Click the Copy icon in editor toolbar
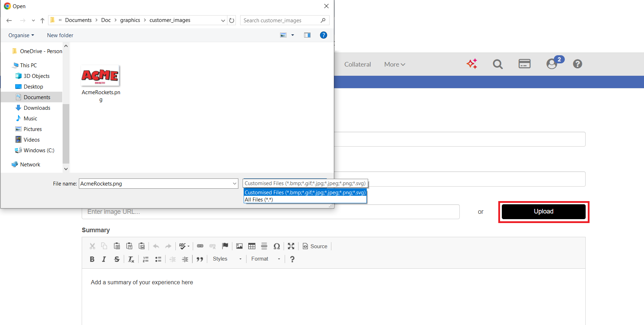This screenshot has width=644, height=325. tap(104, 246)
